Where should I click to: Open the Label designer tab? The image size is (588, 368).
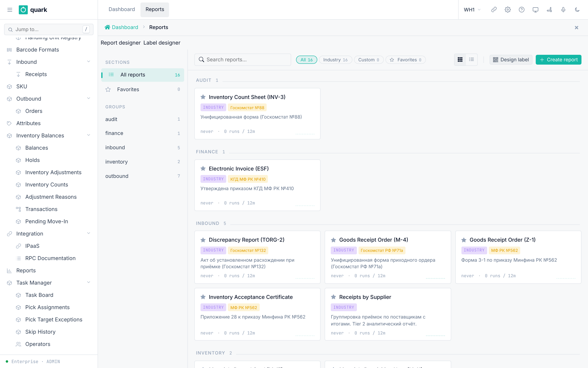tap(162, 43)
